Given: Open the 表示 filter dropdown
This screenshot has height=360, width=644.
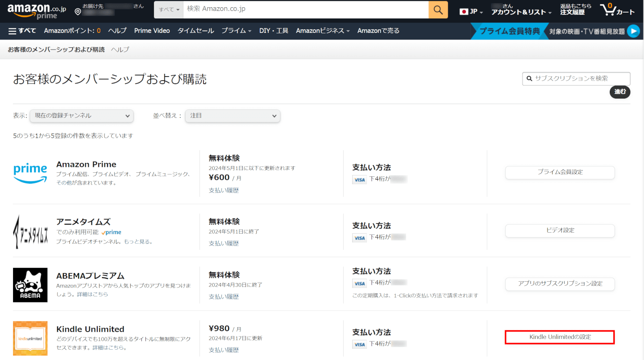Looking at the screenshot, I should 82,116.
